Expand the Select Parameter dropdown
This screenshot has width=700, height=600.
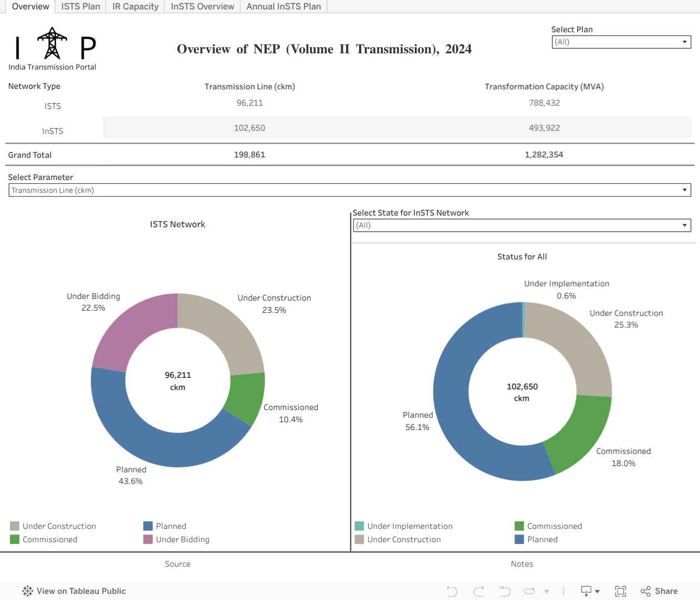pos(349,190)
